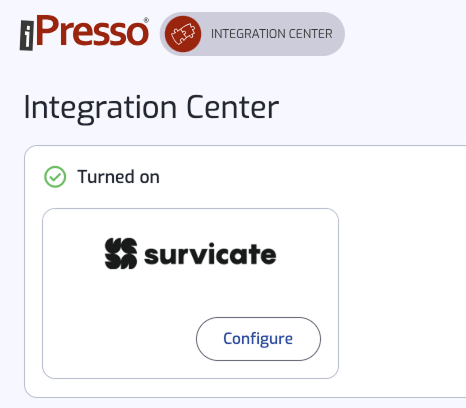Click the gray Integration Center pill
This screenshot has height=408, width=466.
[x=252, y=34]
